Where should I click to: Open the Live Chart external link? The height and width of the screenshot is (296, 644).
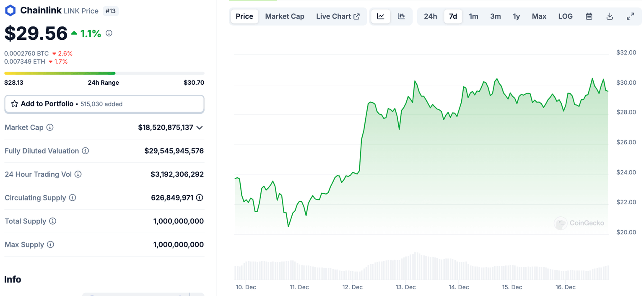[x=338, y=16]
